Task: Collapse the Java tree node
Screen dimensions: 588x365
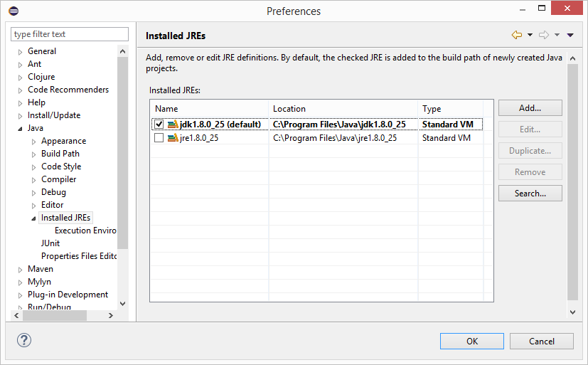Action: click(x=20, y=129)
